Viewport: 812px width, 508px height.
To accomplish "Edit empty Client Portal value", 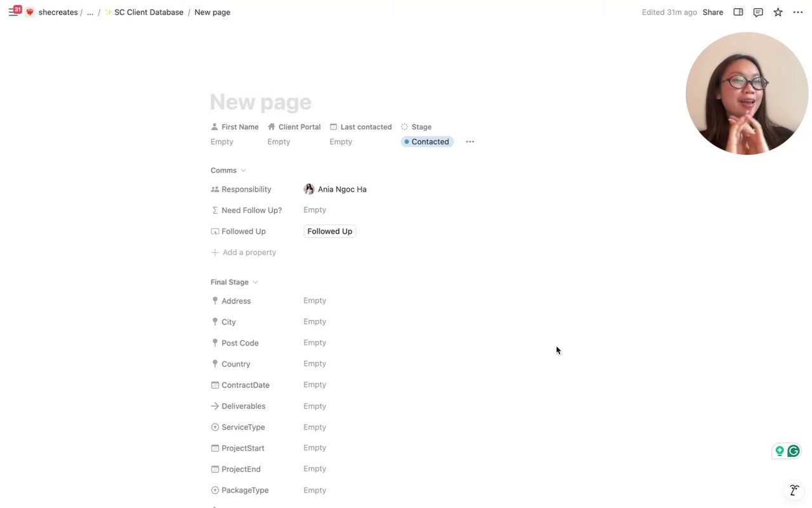I will (x=279, y=142).
